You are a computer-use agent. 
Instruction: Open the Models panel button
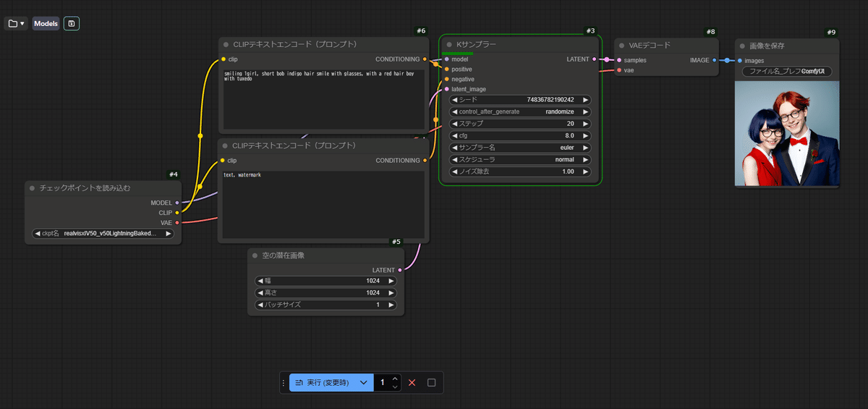46,24
